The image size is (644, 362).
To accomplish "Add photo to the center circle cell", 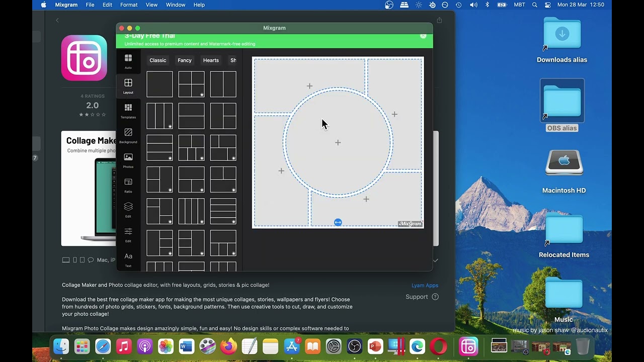I will [338, 143].
